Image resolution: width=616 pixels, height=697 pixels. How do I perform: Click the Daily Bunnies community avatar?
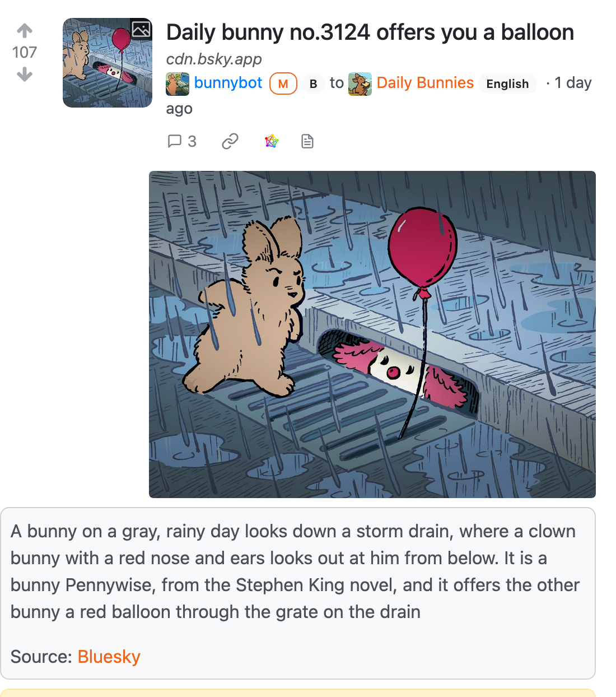point(360,83)
